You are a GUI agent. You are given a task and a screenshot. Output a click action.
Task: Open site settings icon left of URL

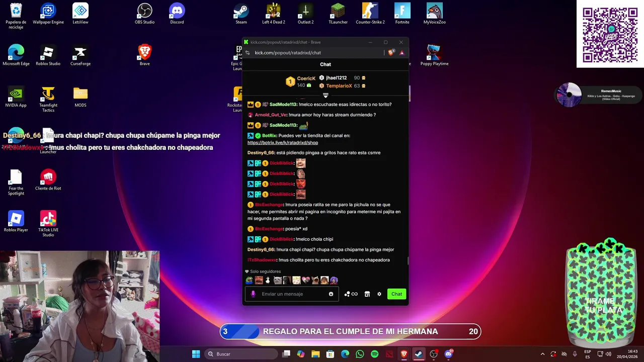(x=248, y=52)
